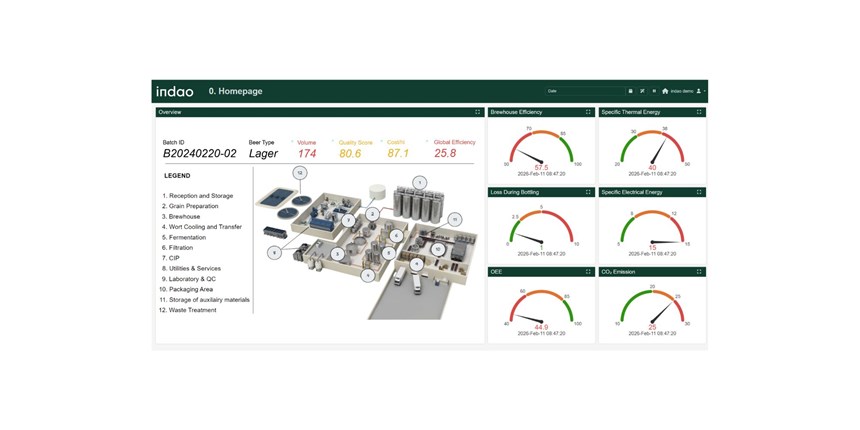860x430 pixels.
Task: Click the Packaging Area legend entry
Action: point(190,289)
